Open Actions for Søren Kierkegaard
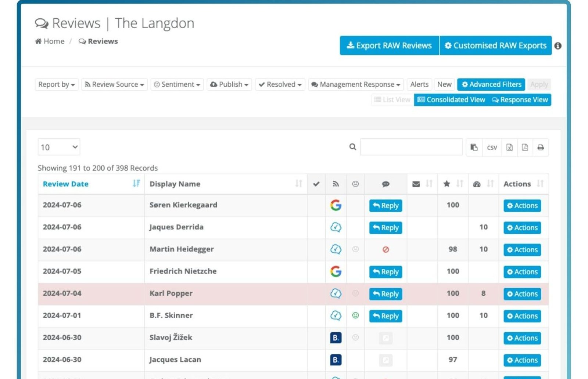This screenshot has height=379, width=588. pyautogui.click(x=522, y=206)
